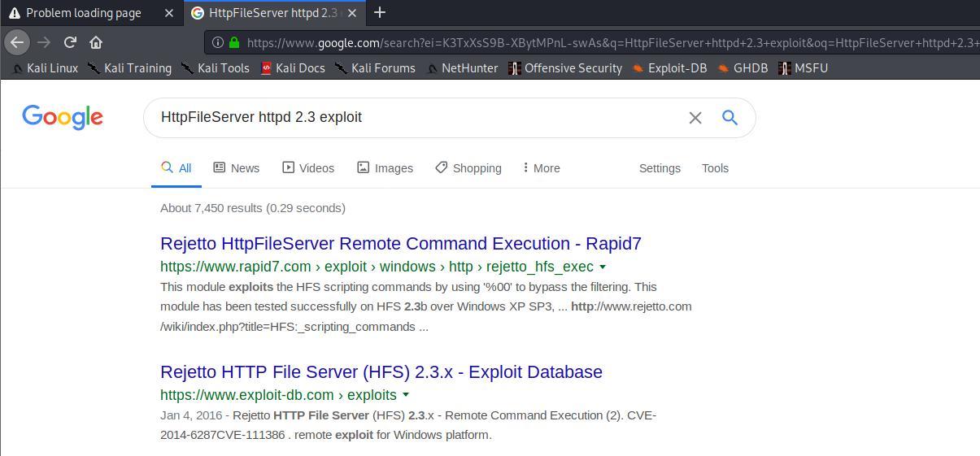Open Rejetto HTTP File Server Exploit Database result

(x=381, y=372)
